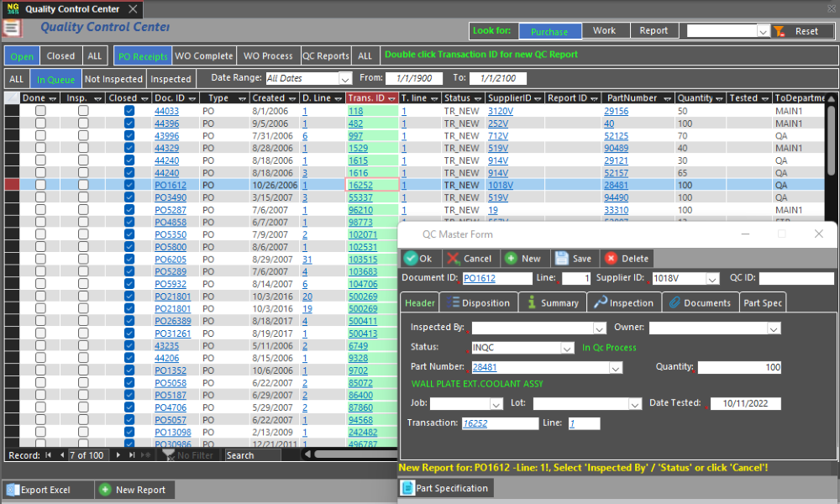Click the green Ok checkmark icon
The image size is (840, 504).
[411, 259]
